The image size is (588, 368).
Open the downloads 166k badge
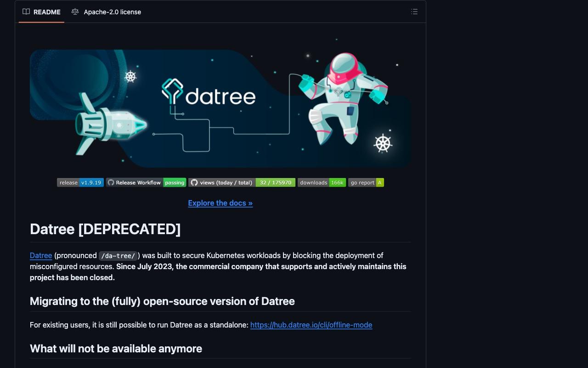click(322, 183)
